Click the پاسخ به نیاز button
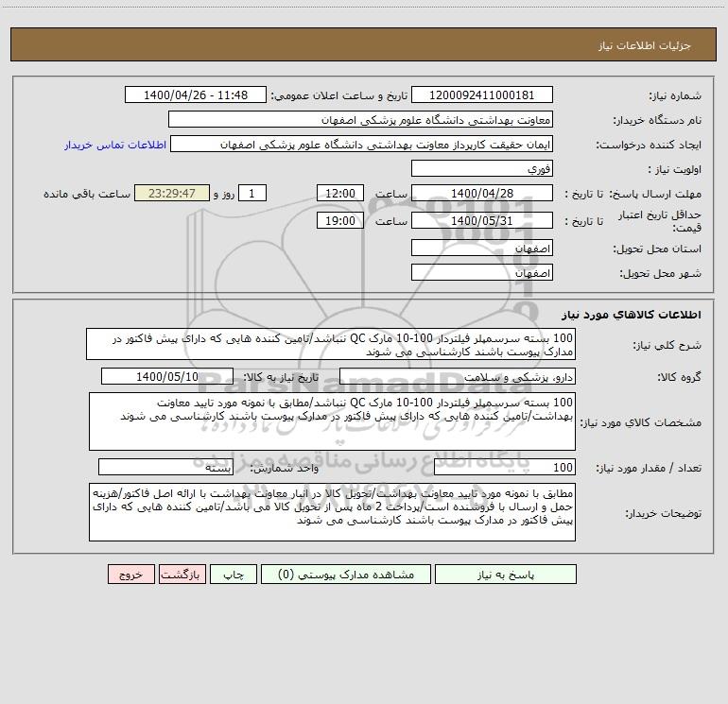The width and height of the screenshot is (728, 704). pos(505,575)
